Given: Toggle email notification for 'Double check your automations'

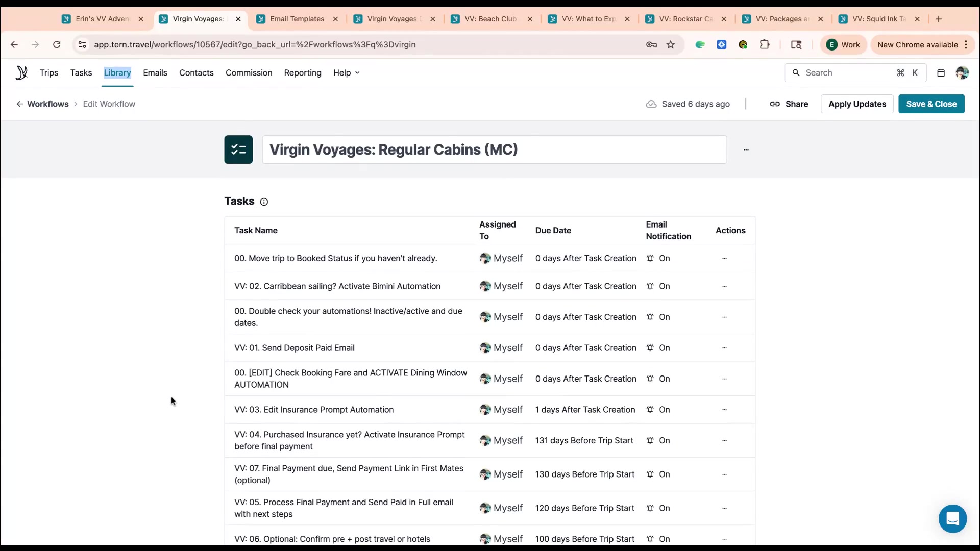Looking at the screenshot, I should [658, 317].
